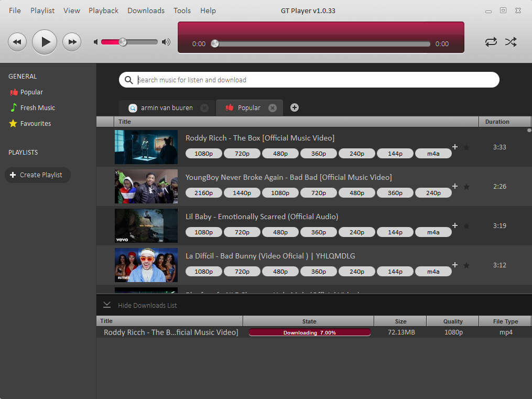Add Lil Baby track to playlist
Screen dimensions: 532x399
point(455,225)
